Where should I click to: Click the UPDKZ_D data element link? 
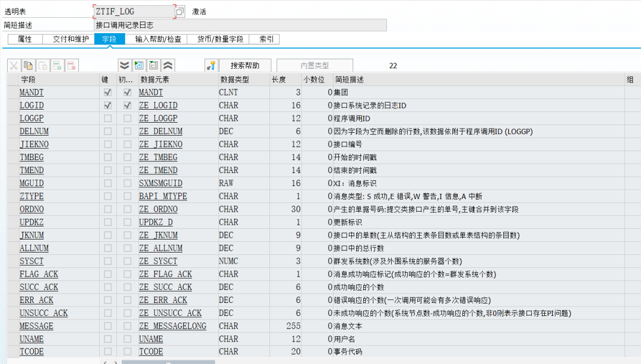coord(156,222)
